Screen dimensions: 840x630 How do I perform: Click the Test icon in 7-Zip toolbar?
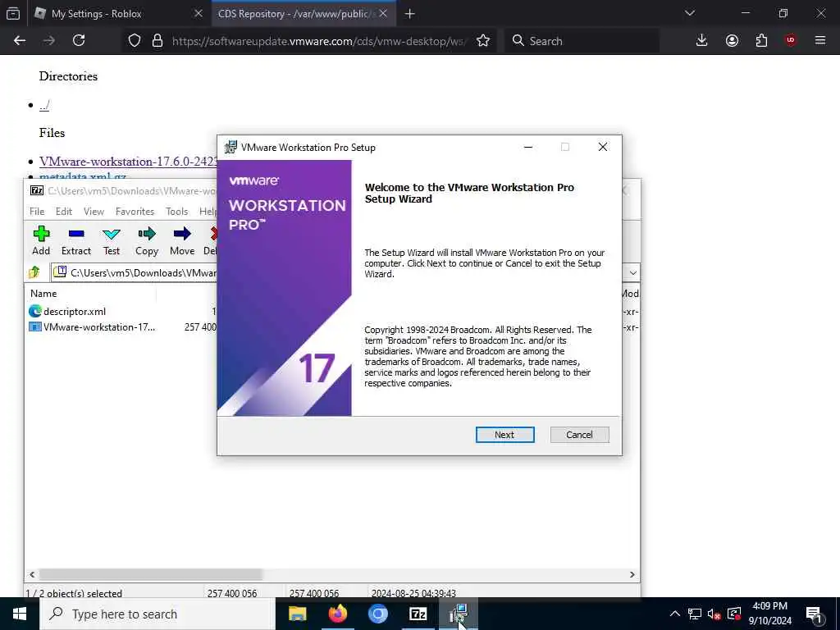click(x=112, y=240)
